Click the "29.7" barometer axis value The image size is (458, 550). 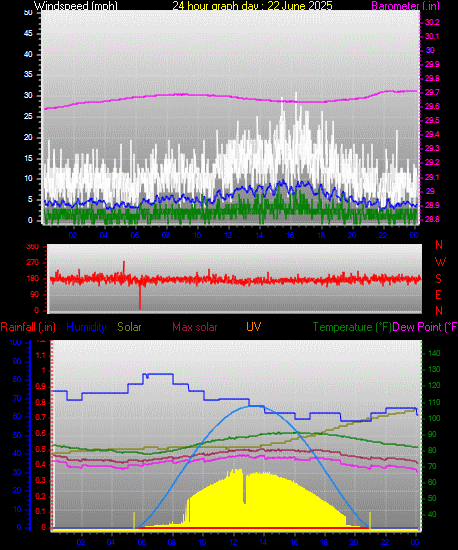click(x=432, y=92)
